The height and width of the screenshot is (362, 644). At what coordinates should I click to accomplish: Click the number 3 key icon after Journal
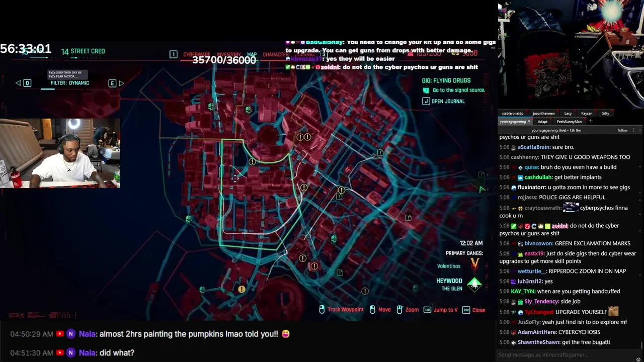(324, 54)
